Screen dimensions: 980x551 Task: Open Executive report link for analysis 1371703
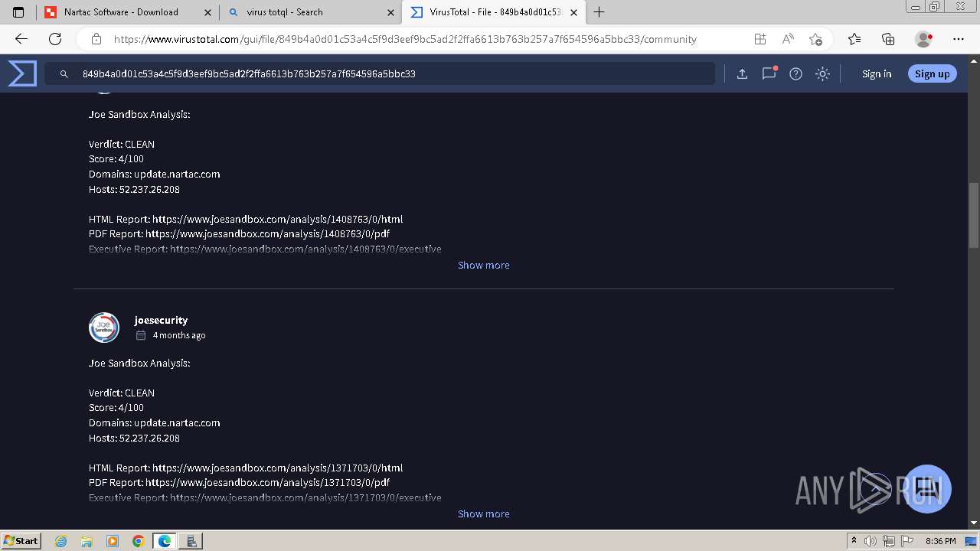click(x=305, y=497)
